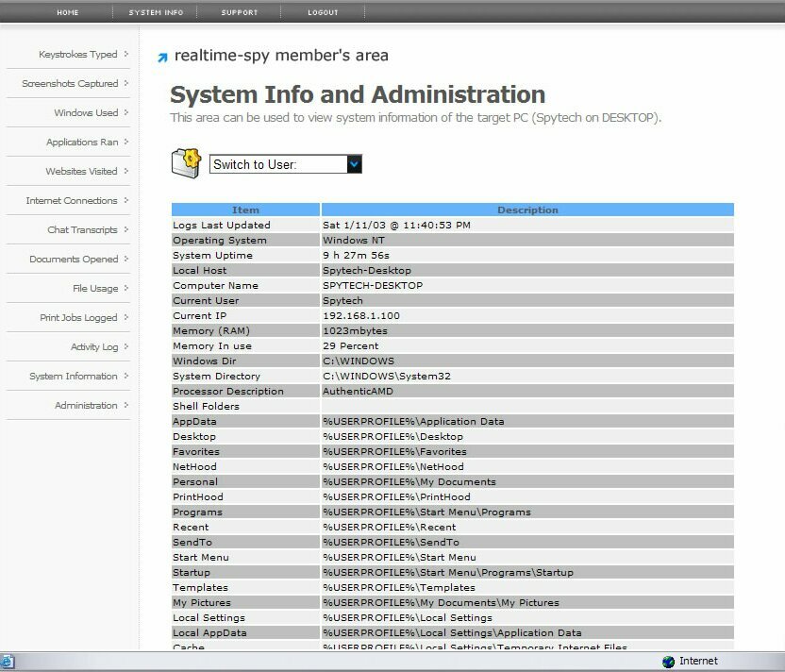Click the folder gear icon beside user switcher
785x672 pixels.
[186, 162]
